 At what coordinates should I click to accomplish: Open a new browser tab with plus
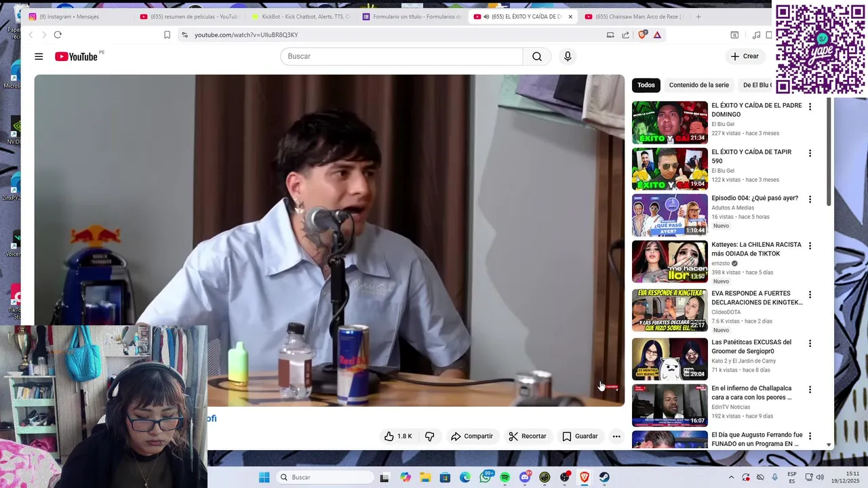click(698, 17)
